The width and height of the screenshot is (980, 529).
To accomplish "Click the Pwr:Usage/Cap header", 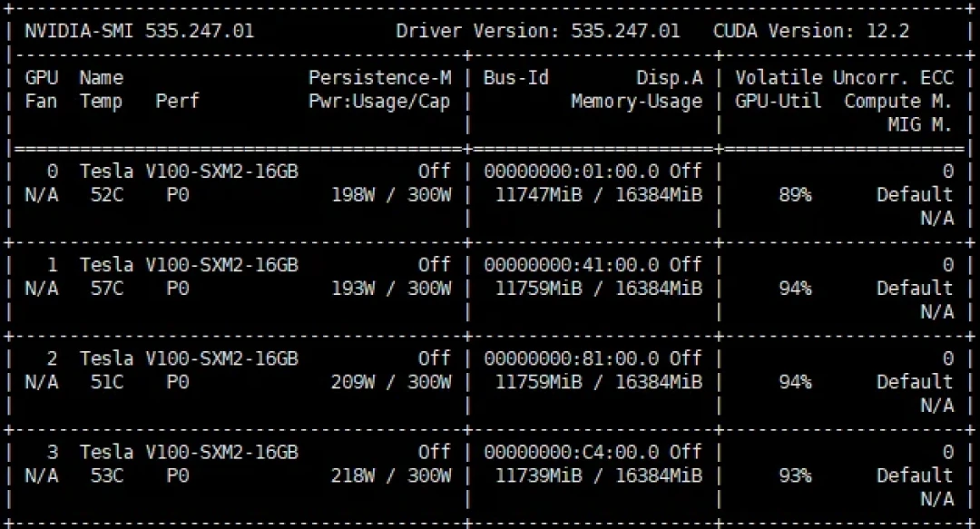I will pos(380,102).
